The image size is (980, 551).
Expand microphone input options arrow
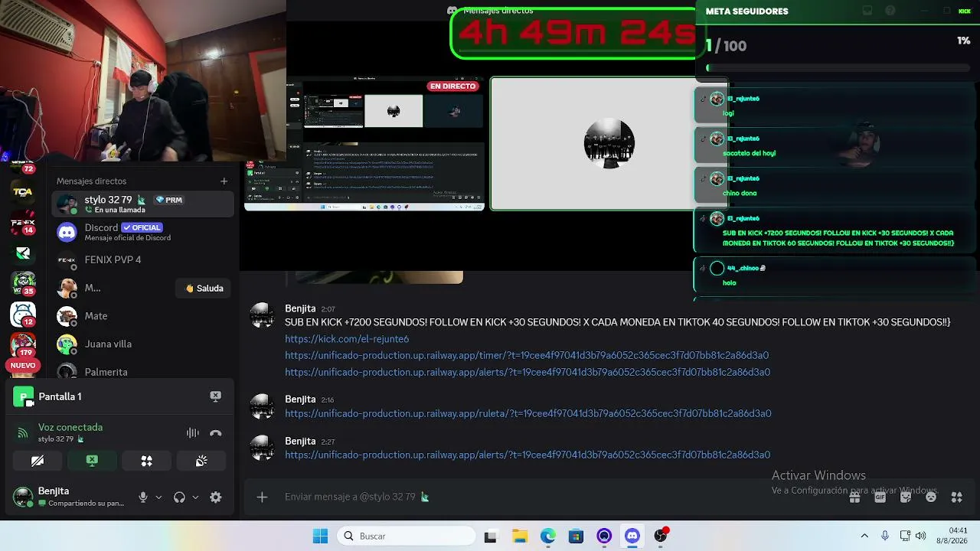(x=158, y=497)
